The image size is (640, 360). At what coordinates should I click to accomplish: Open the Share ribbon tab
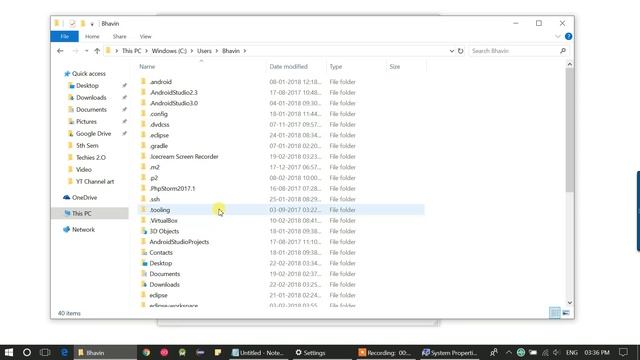click(x=120, y=36)
